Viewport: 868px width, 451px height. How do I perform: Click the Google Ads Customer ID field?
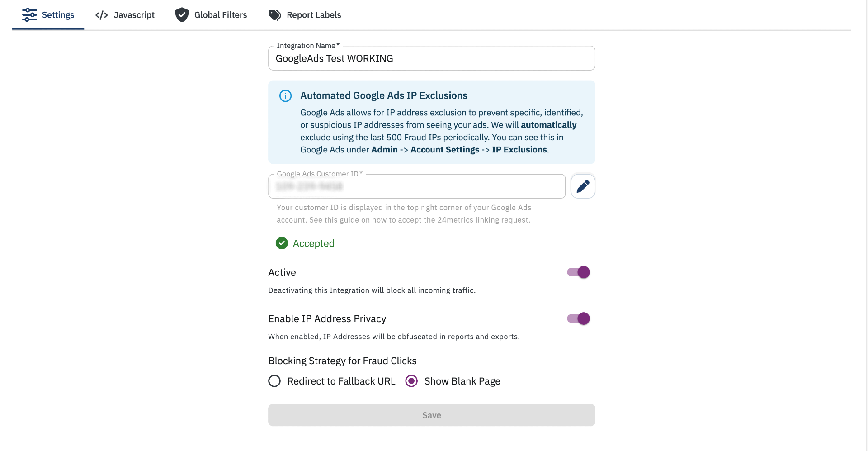[x=416, y=186]
